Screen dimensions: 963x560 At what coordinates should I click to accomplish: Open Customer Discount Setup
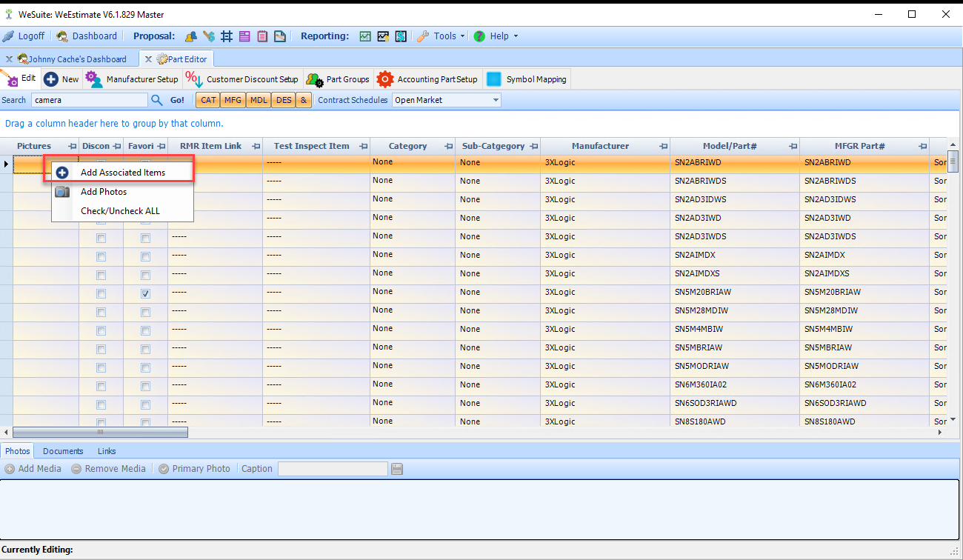point(242,79)
